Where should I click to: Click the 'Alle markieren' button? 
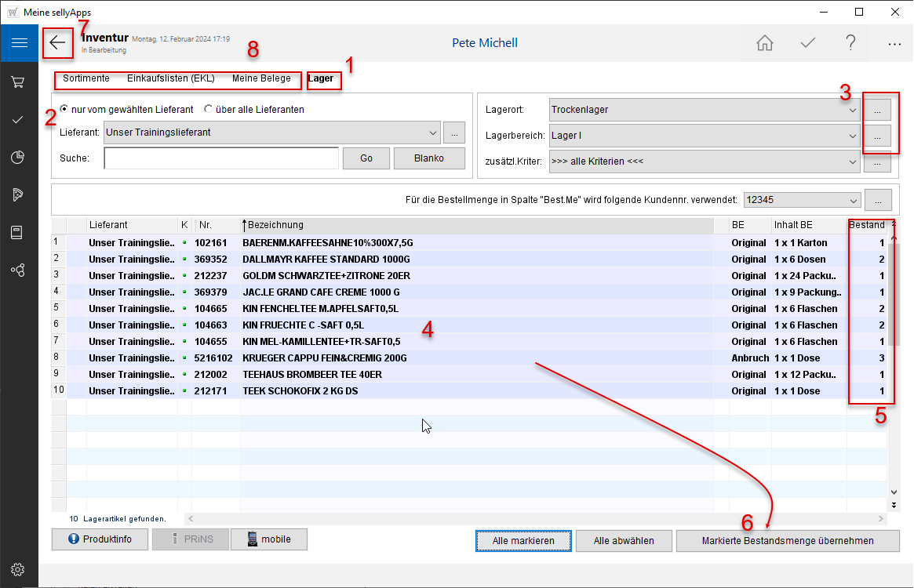(x=523, y=540)
